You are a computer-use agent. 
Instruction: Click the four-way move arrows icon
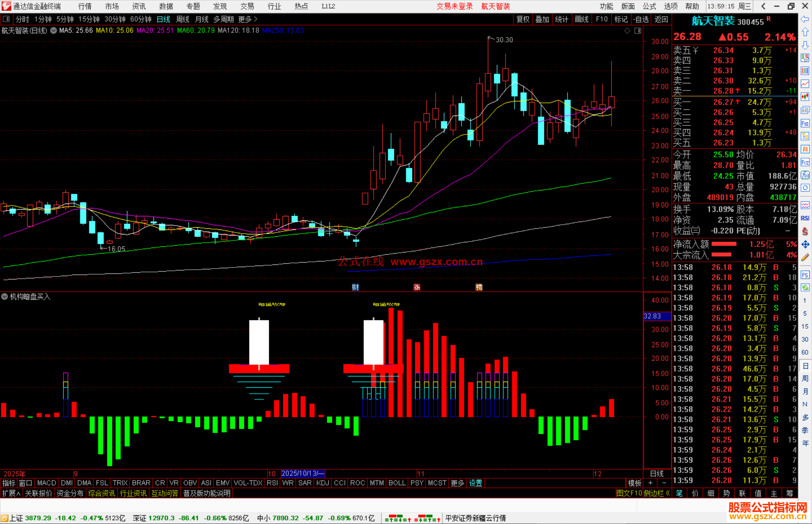click(805, 245)
